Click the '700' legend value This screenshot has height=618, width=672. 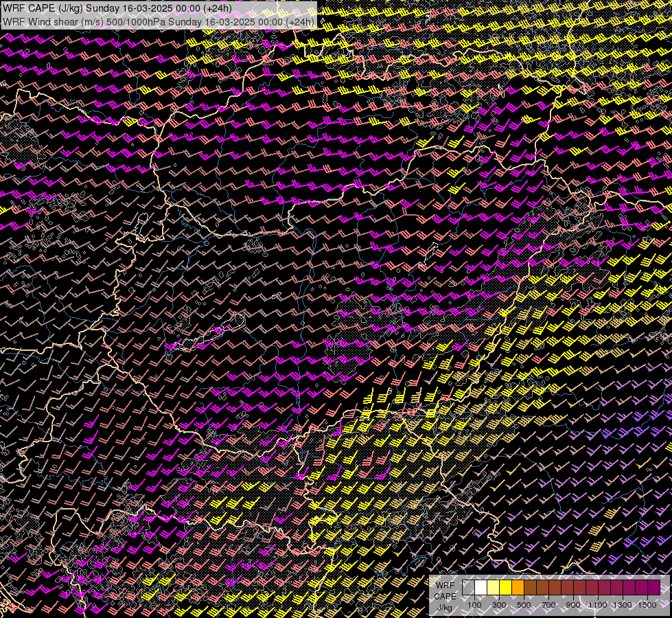point(548,605)
